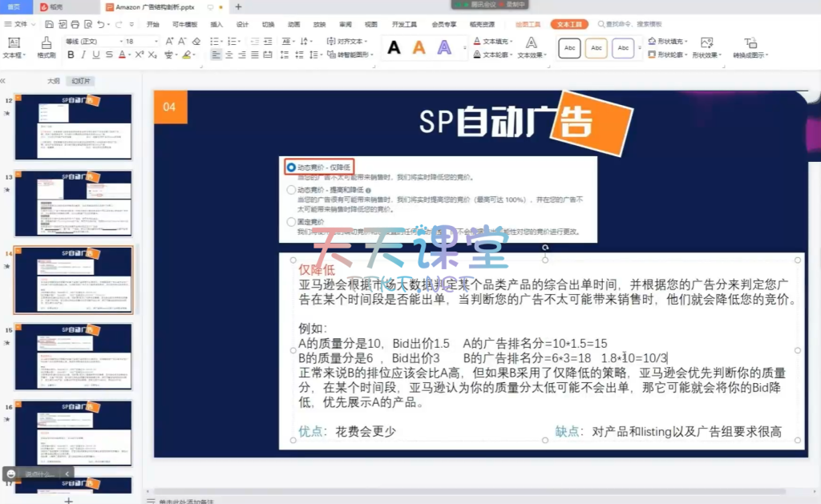Select the 动态竞价 - 提高和降低 radio option

pos(291,190)
